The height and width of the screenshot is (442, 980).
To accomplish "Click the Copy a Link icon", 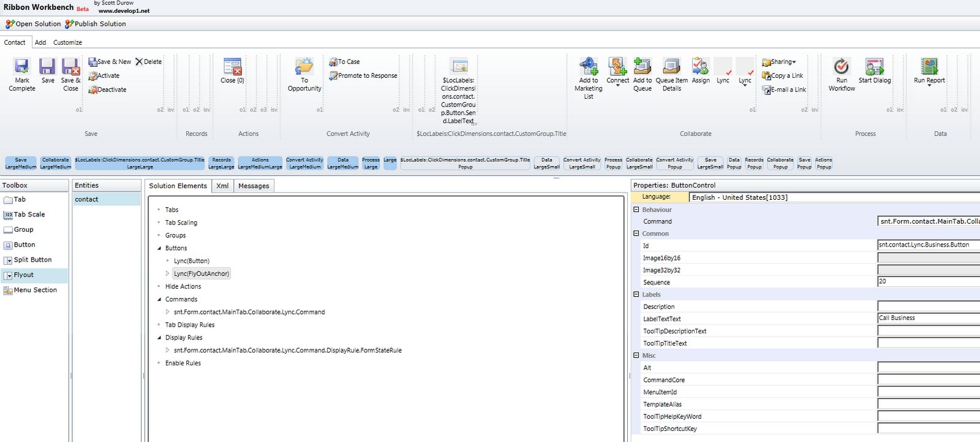I will (x=766, y=76).
